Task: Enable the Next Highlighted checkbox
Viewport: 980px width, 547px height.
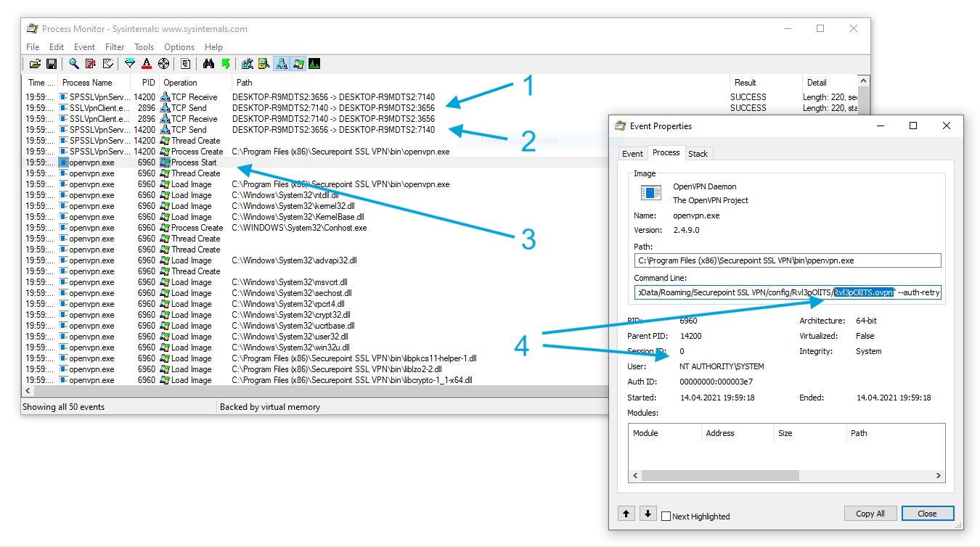Action: pyautogui.click(x=666, y=517)
